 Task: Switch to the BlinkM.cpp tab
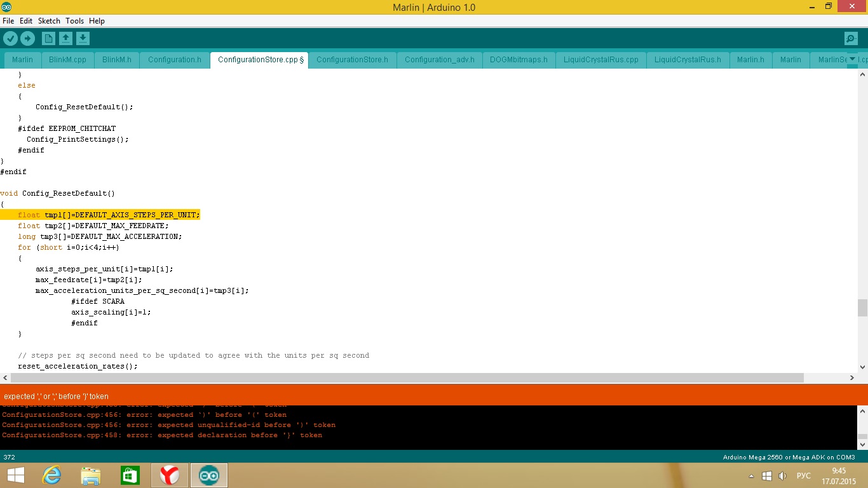tap(67, 60)
